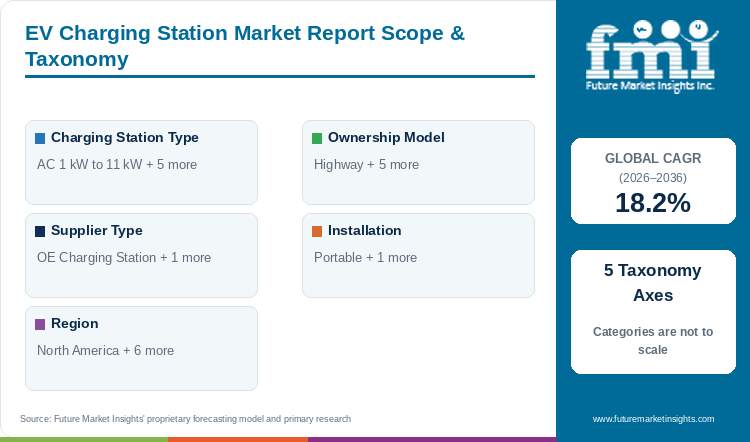This screenshot has height=442, width=750.
Task: Select the Supplier Type heading
Action: tap(97, 231)
